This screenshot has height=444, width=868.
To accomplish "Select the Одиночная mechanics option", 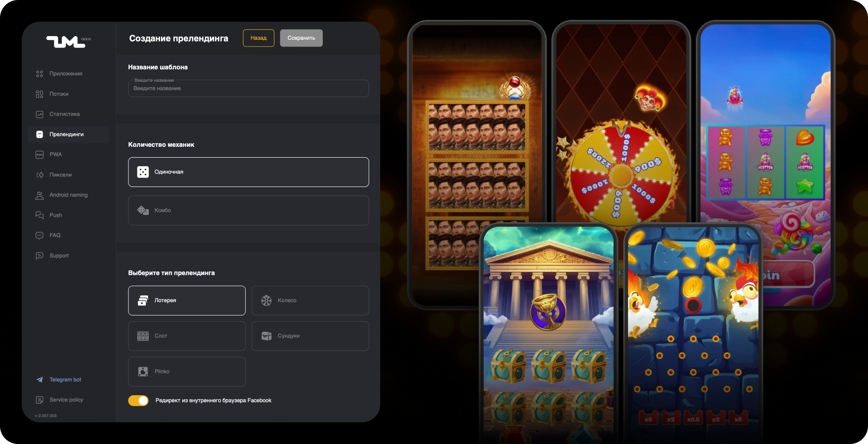I will (x=249, y=172).
